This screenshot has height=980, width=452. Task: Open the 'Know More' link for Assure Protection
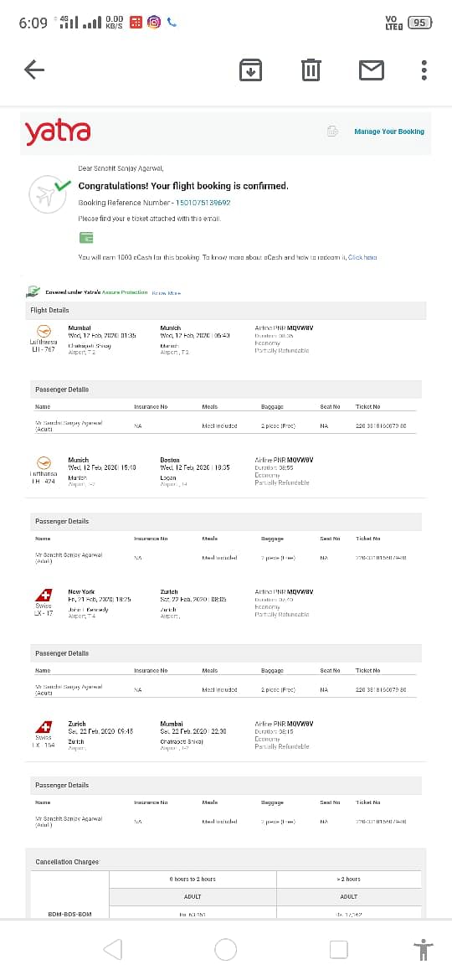click(166, 293)
